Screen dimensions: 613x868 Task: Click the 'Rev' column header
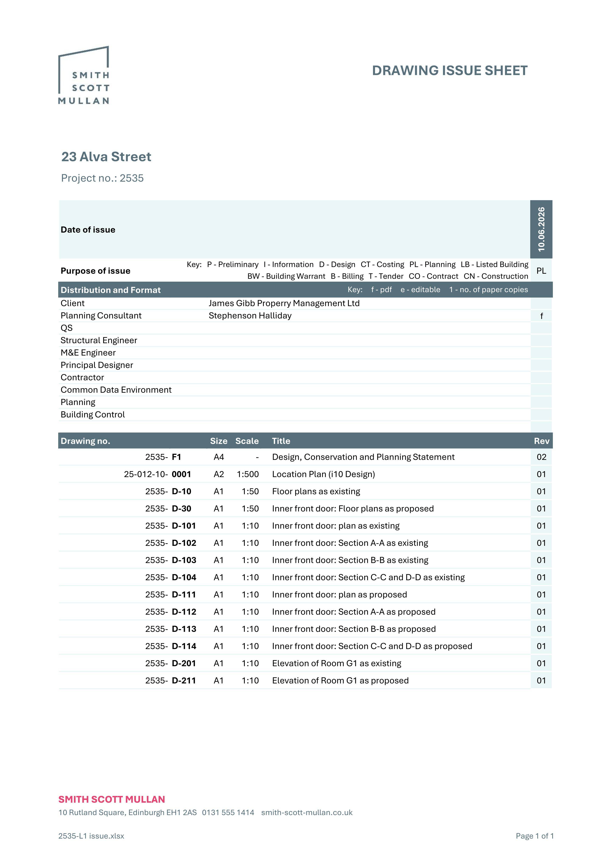coord(542,441)
